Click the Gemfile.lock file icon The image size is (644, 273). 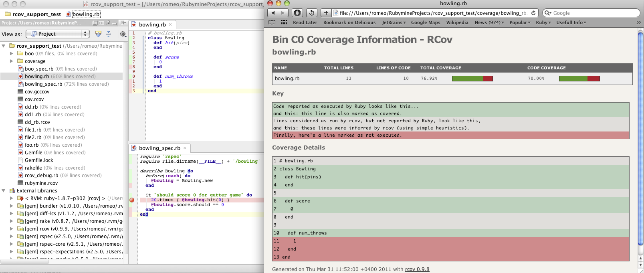(x=20, y=160)
